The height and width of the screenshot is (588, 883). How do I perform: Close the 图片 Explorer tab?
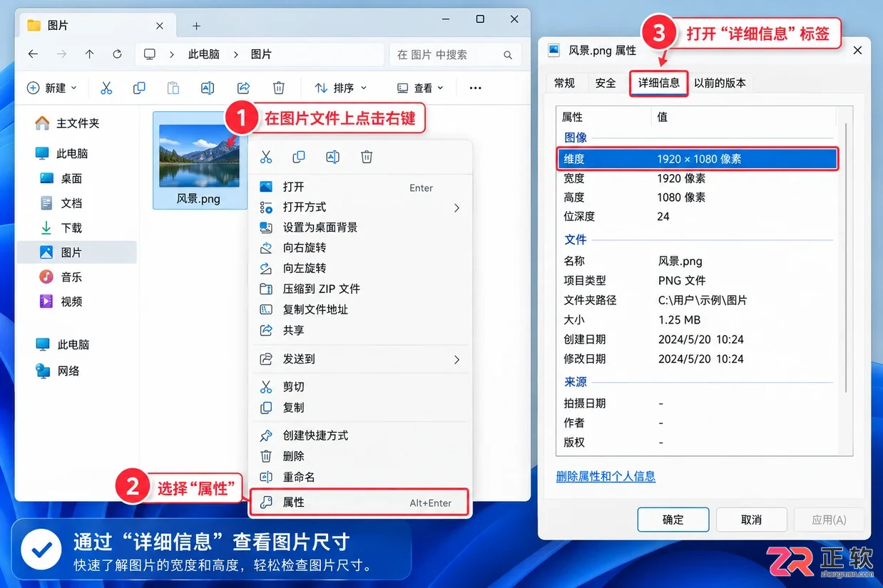coord(160,26)
